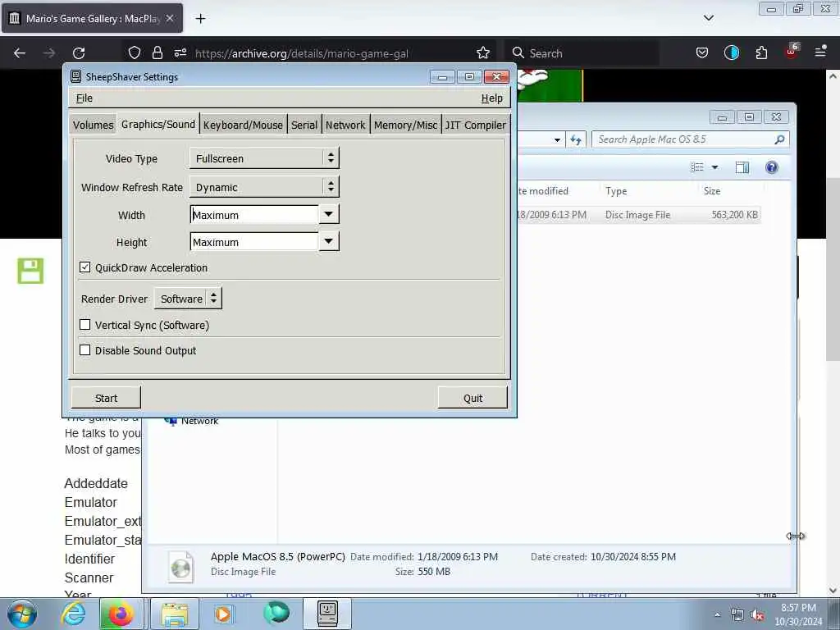The width and height of the screenshot is (840, 630).
Task: Click into the Width text field
Action: pyautogui.click(x=254, y=215)
